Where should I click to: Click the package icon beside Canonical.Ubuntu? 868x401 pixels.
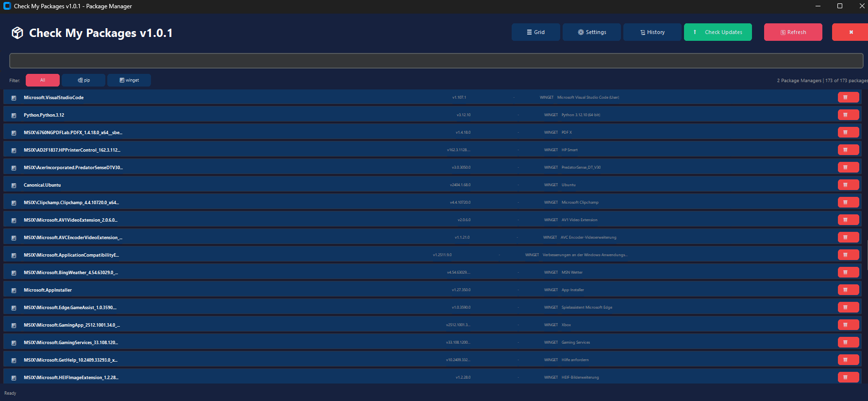14,185
